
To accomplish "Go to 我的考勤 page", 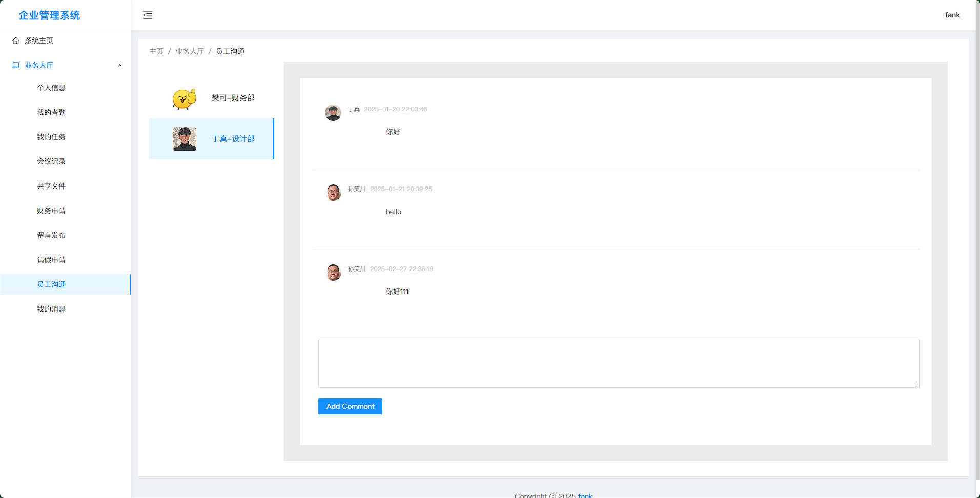I will [51, 112].
